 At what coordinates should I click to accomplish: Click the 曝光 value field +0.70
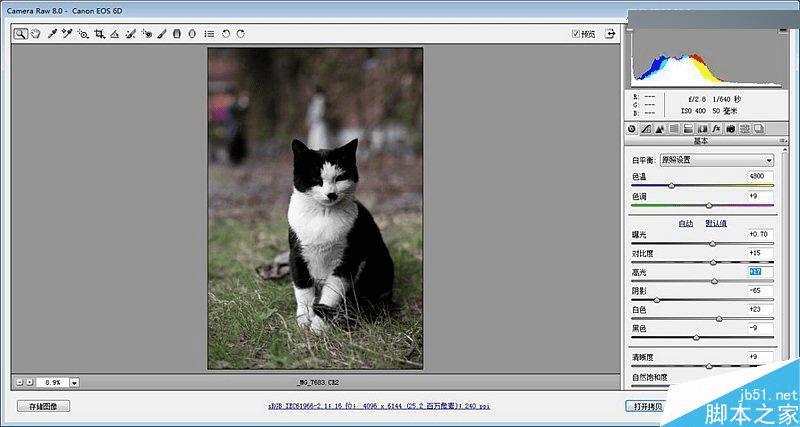point(760,234)
